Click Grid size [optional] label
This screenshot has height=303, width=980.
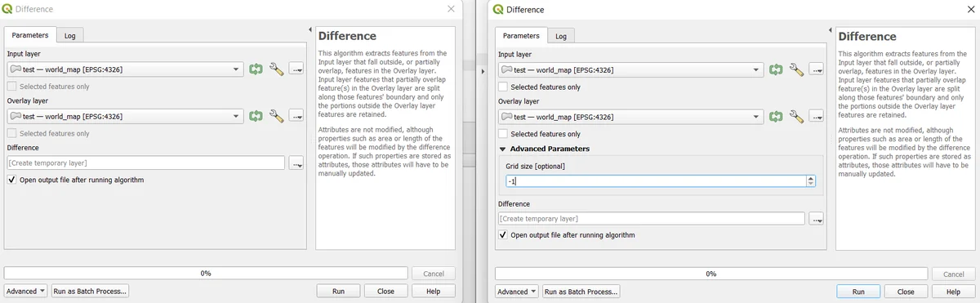pyautogui.click(x=535, y=166)
